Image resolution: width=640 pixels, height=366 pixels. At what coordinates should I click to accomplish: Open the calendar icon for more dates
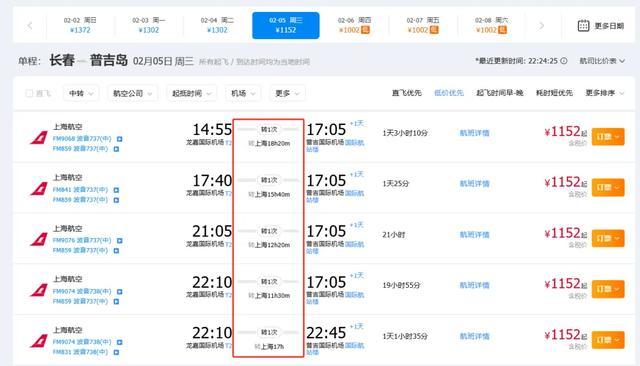tap(583, 26)
